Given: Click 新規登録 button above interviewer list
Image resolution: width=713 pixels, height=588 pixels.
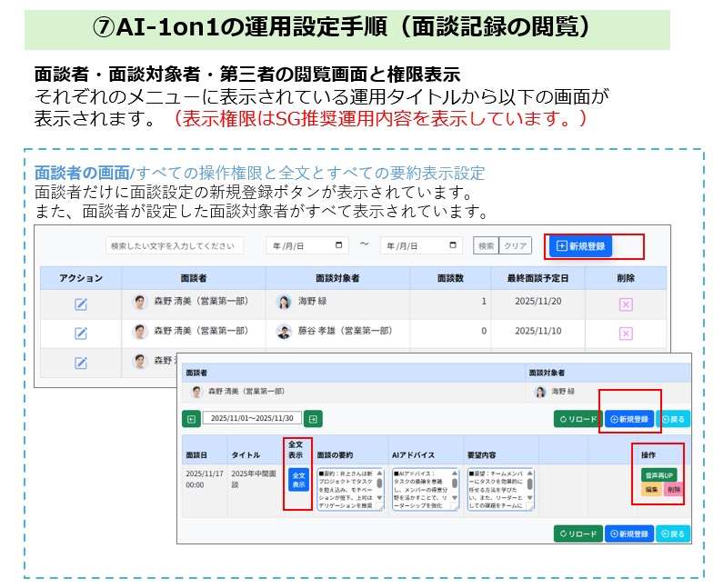Looking at the screenshot, I should pos(581,245).
